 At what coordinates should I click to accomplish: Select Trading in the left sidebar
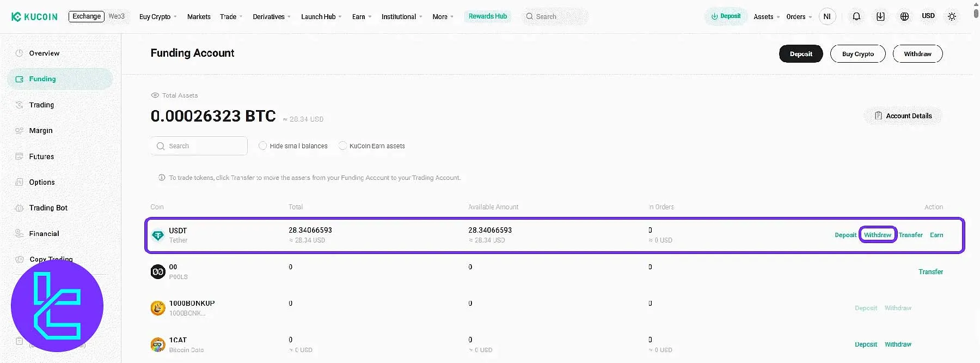click(41, 105)
